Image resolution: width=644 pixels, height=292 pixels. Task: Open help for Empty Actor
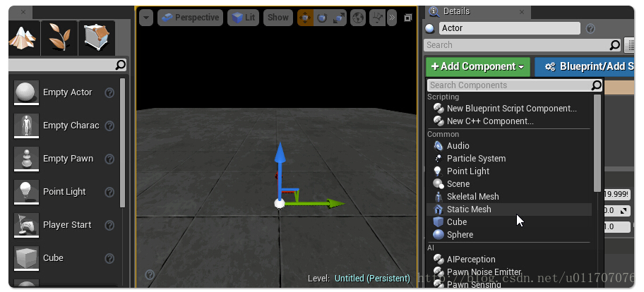coord(109,92)
